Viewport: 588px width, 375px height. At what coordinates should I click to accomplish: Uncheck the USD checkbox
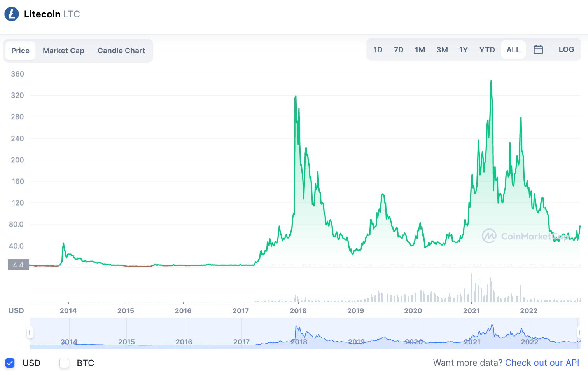(x=10, y=363)
